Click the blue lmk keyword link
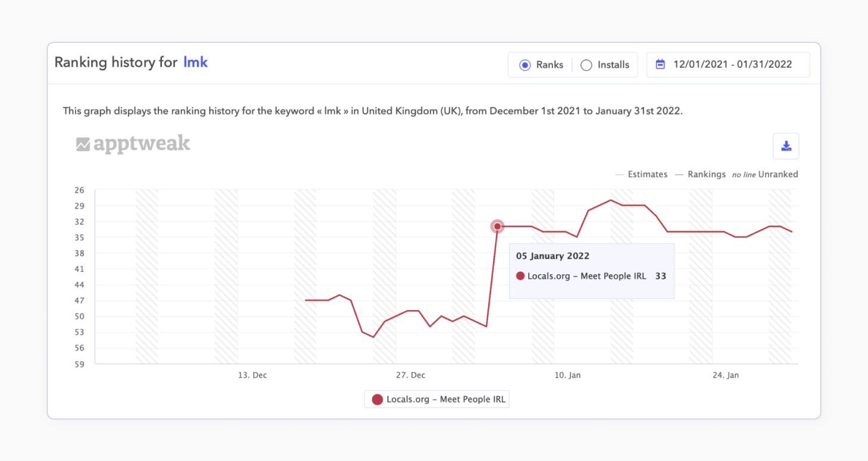This screenshot has width=868, height=461. [195, 62]
